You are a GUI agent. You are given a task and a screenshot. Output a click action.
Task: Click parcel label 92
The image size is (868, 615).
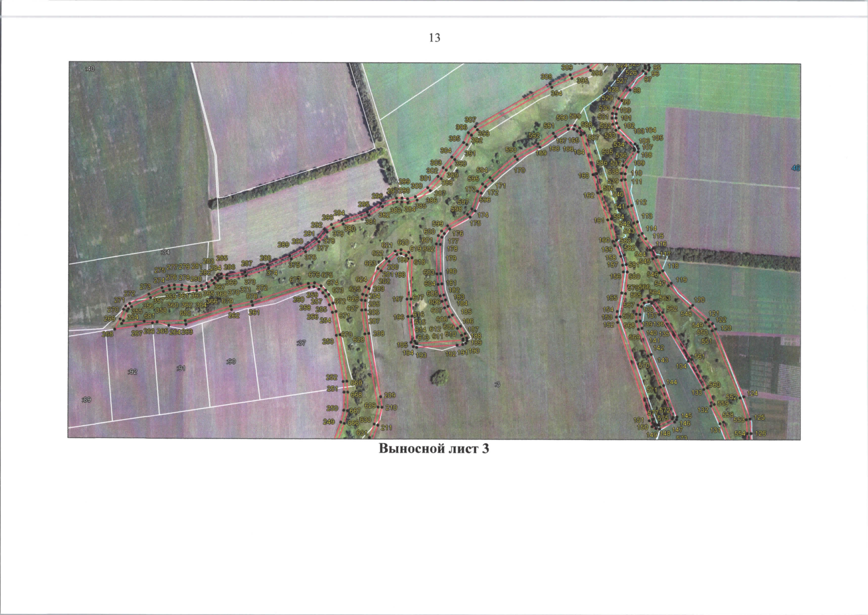coord(133,372)
